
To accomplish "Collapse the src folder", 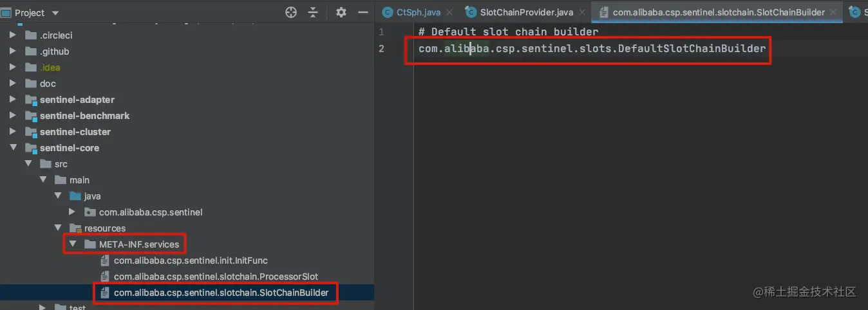I will pos(28,164).
